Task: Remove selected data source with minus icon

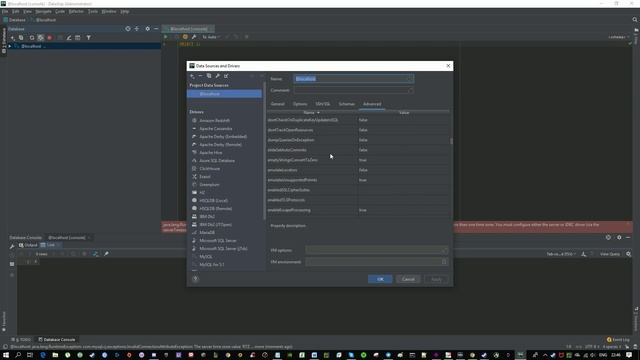Action: (x=200, y=76)
